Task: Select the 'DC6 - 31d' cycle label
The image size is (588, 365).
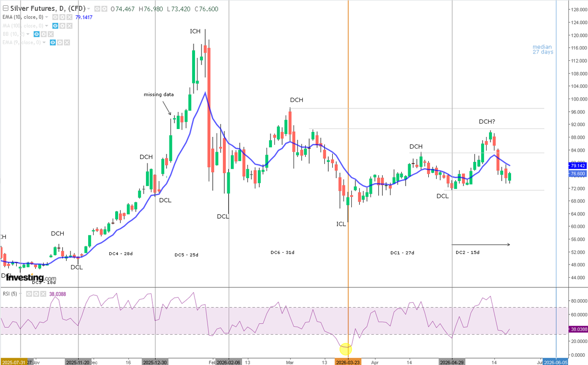Action: click(282, 252)
